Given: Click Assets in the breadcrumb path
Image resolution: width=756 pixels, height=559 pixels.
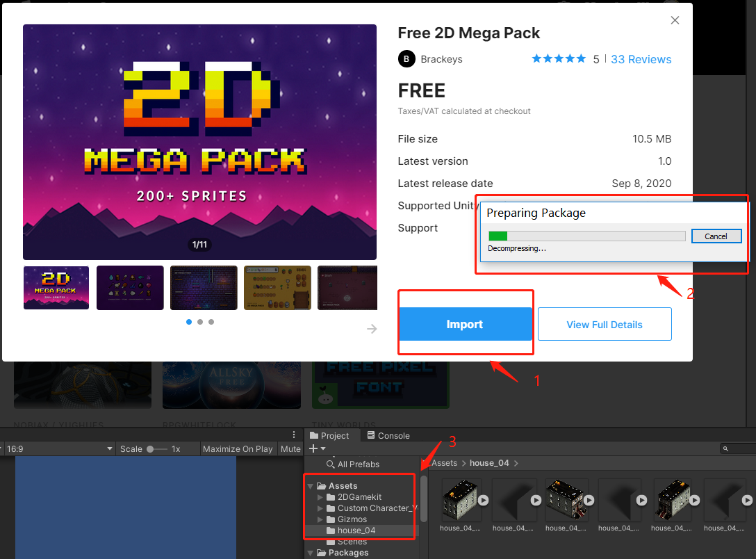Looking at the screenshot, I should tap(444, 463).
